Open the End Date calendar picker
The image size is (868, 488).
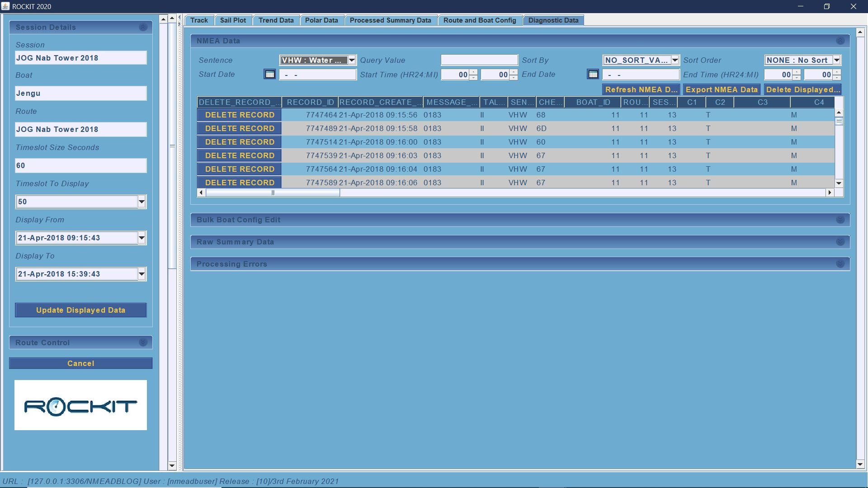593,74
